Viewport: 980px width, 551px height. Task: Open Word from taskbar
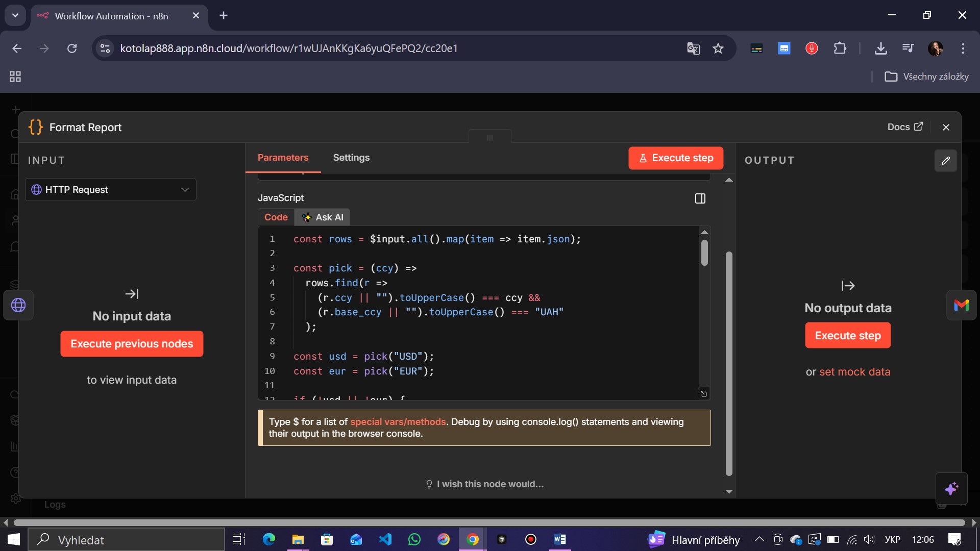coord(560,539)
